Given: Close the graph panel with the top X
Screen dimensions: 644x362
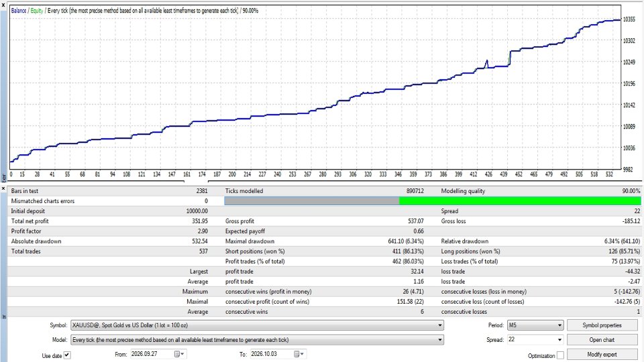Looking at the screenshot, I should (3, 5).
